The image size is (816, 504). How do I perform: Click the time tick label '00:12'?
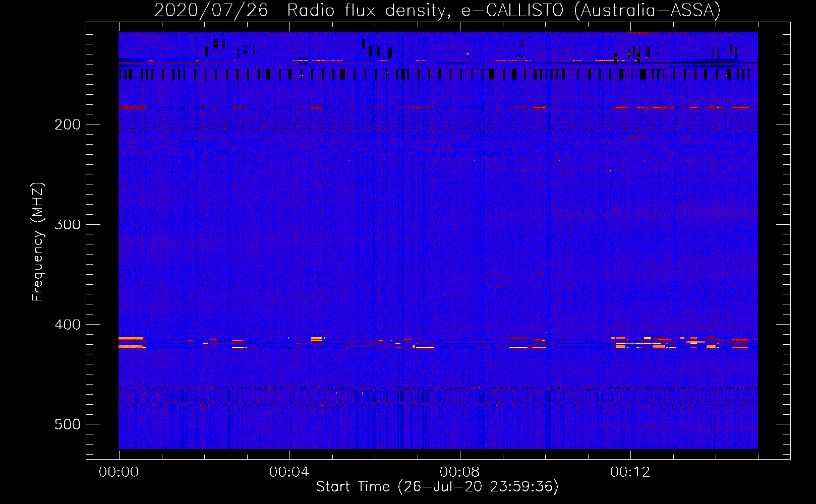[x=630, y=472]
